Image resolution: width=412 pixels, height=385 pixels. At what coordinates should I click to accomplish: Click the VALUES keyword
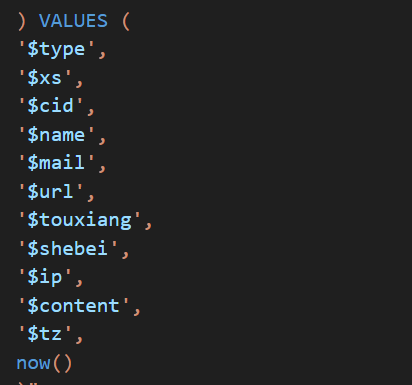click(73, 21)
